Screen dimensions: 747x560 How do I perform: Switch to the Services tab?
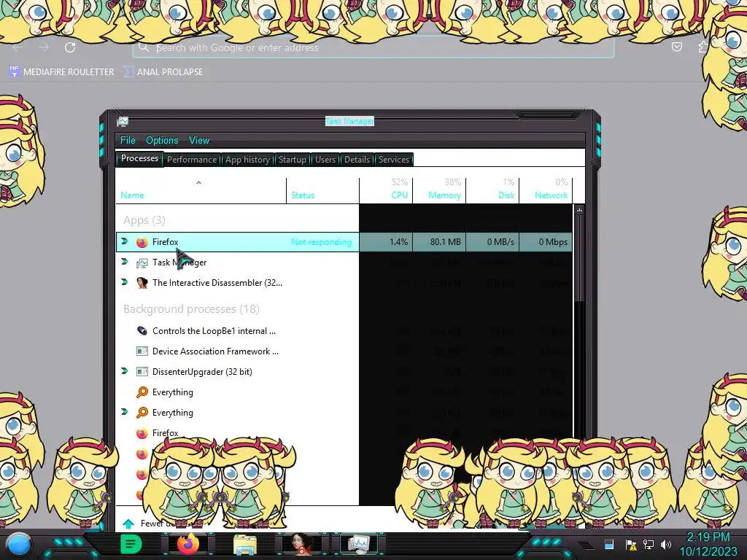[x=393, y=160]
